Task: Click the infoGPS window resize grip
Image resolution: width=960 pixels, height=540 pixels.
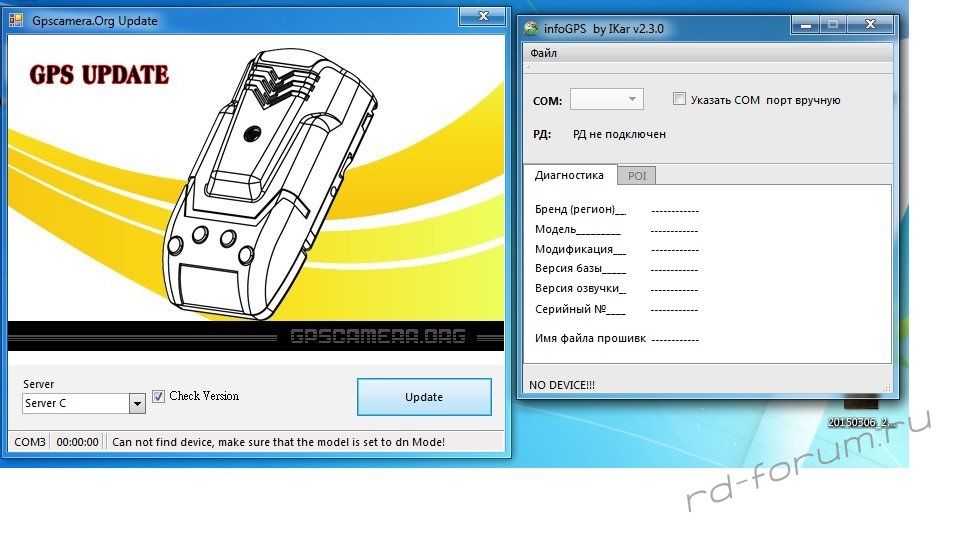Action: pos(887,388)
